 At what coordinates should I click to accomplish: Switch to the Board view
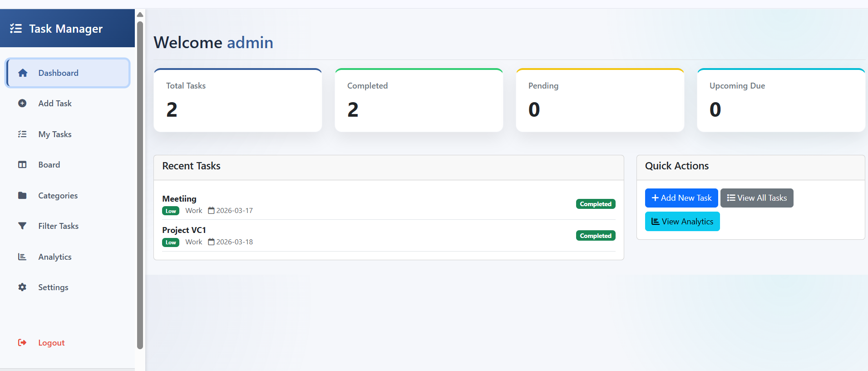tap(68, 165)
